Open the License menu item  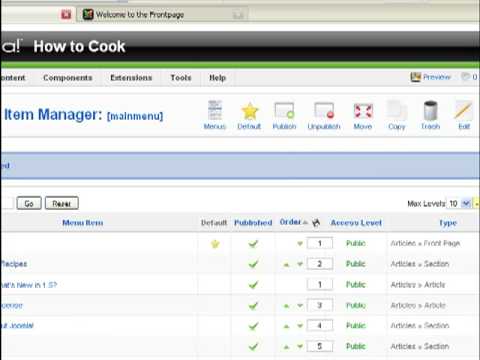pyautogui.click(x=12, y=305)
